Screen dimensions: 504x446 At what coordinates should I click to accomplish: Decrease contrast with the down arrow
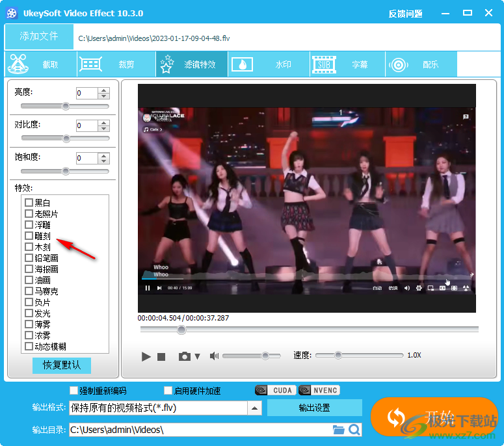pos(103,129)
